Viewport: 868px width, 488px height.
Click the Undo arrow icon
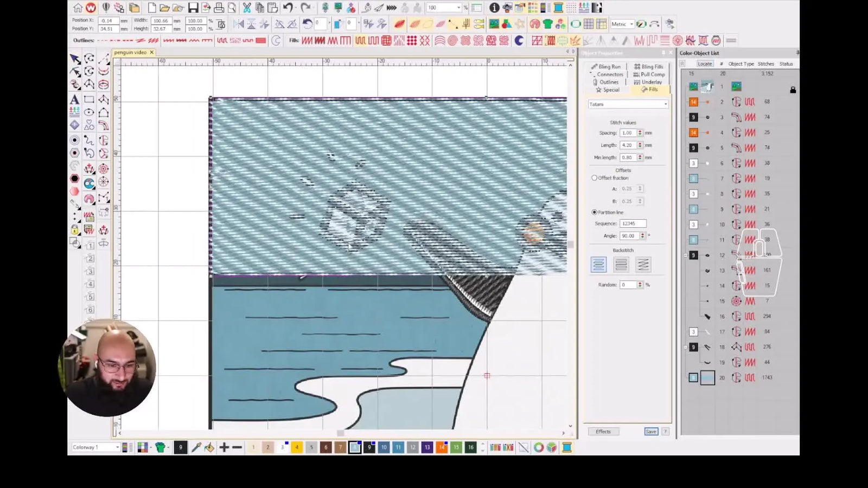[288, 7]
